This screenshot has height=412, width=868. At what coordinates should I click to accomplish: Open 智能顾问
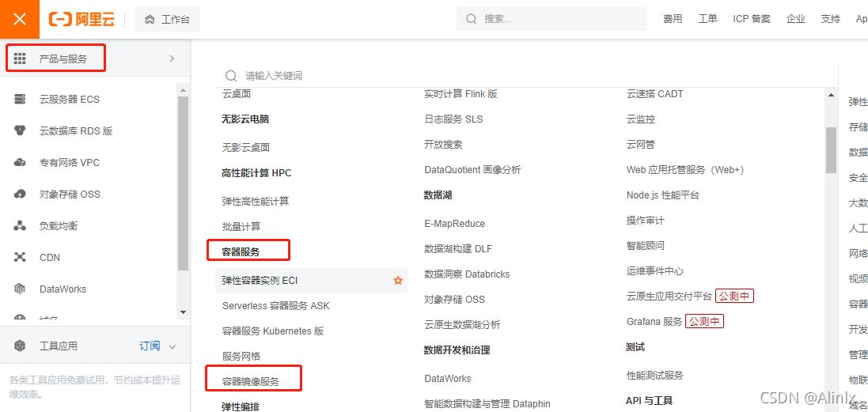tap(646, 246)
